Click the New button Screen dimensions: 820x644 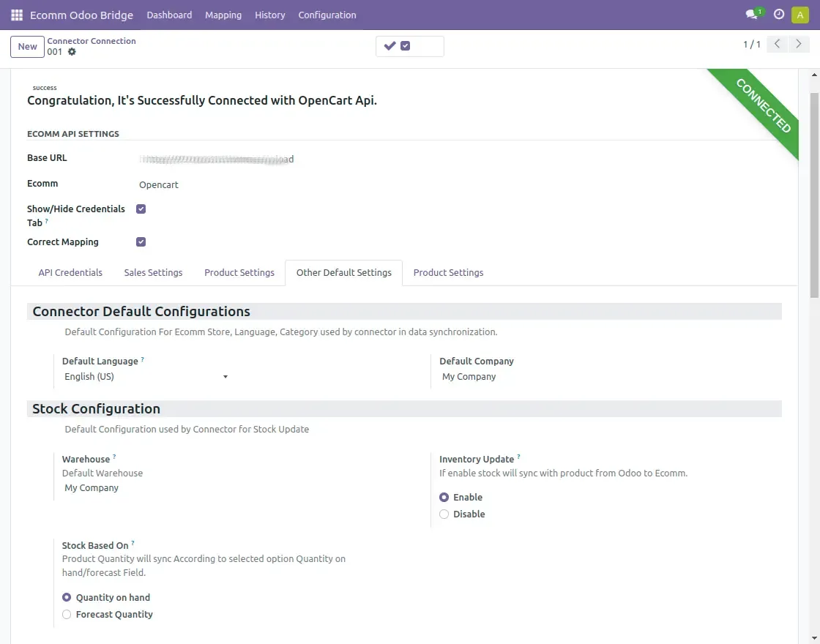(28, 47)
